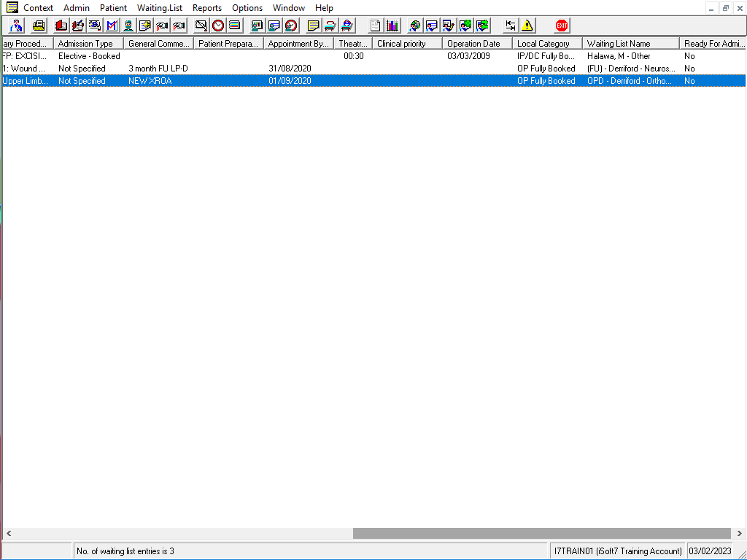Click the blank document page icon
747x560 pixels.
[x=376, y=26]
